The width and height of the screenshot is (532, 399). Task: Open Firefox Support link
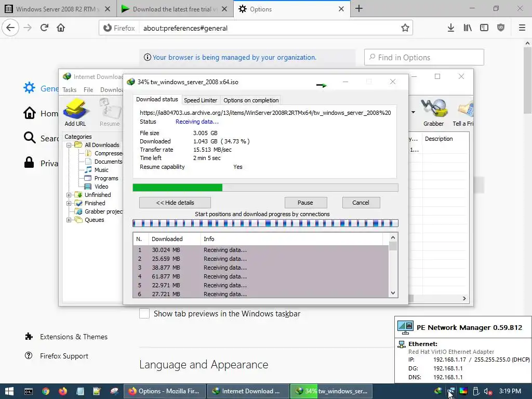64,356
